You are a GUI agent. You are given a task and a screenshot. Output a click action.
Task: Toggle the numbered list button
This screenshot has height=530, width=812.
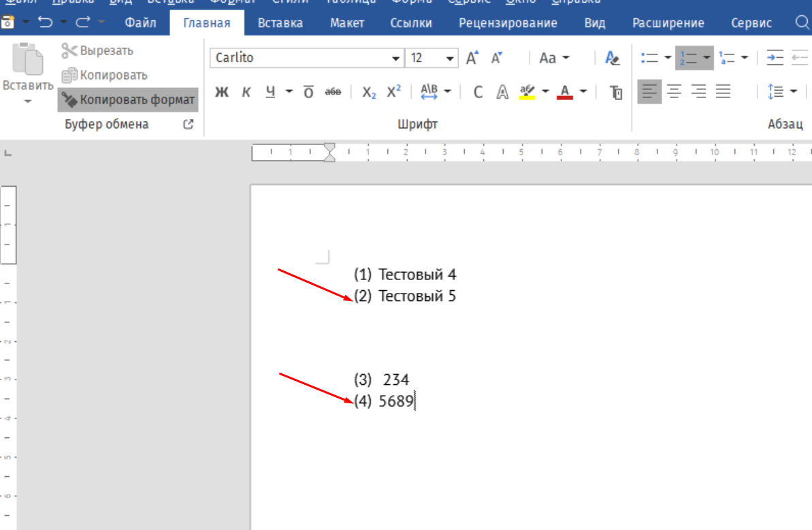(x=689, y=58)
